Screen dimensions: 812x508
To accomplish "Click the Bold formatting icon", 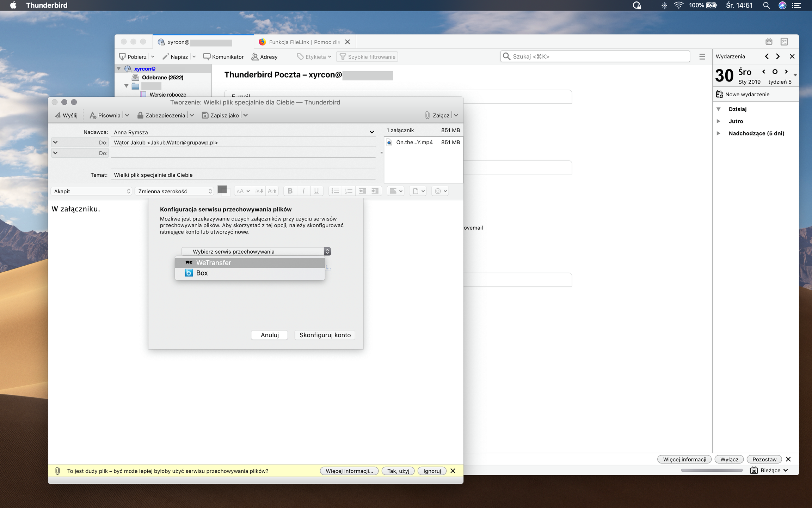I will pyautogui.click(x=290, y=191).
